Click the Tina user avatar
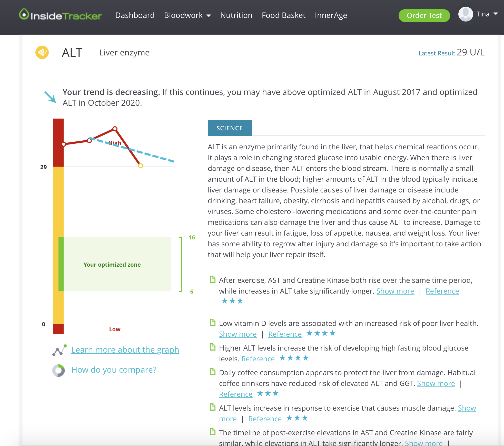This screenshot has height=446, width=504. tap(466, 14)
